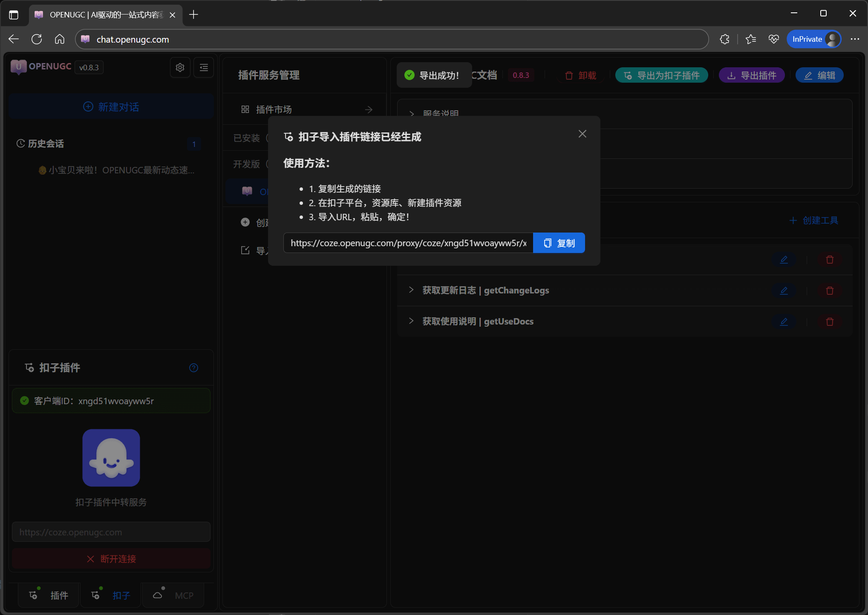Open history chat 小宝贝来啦
Viewport: 868px width, 615px height.
(116, 170)
